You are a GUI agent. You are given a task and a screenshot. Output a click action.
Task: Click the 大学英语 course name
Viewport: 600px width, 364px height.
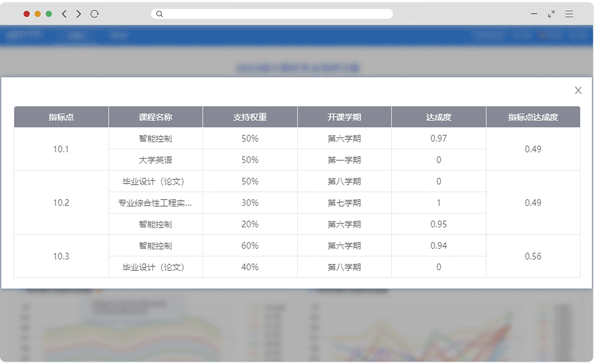point(155,160)
